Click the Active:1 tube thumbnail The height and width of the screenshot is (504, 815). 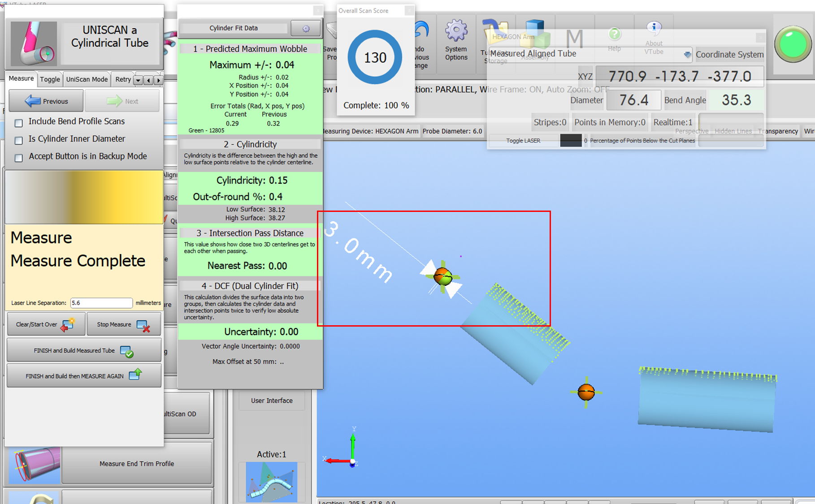click(272, 482)
